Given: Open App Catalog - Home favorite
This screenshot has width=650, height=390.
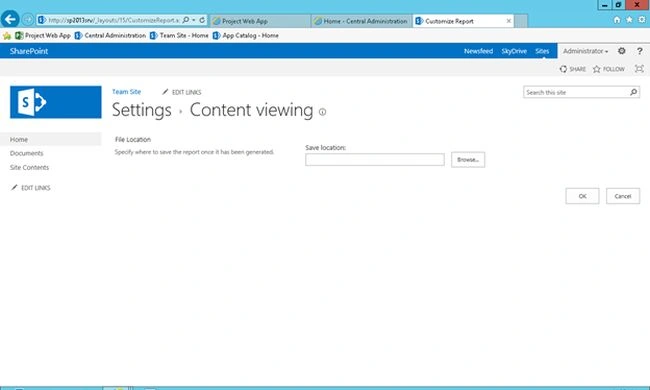Looking at the screenshot, I should (x=245, y=36).
